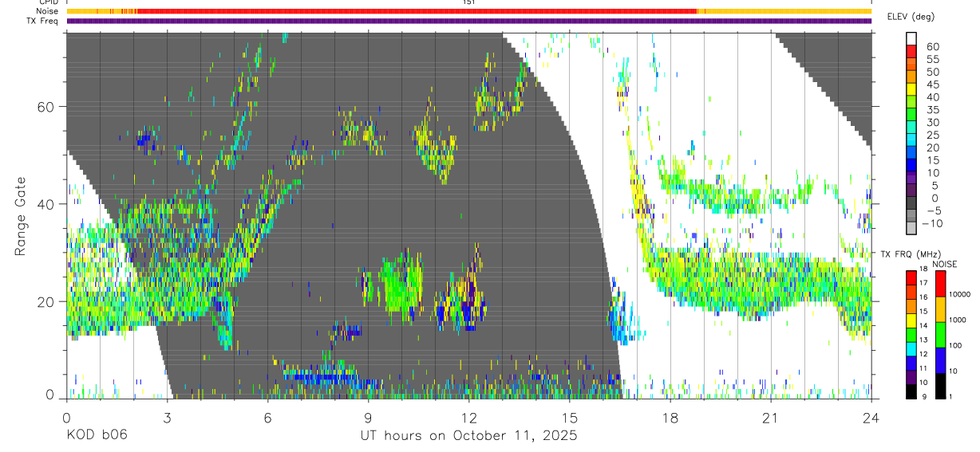Click the horizontal Noise strip above the plot
The height and width of the screenshot is (452, 980).
click(468, 11)
